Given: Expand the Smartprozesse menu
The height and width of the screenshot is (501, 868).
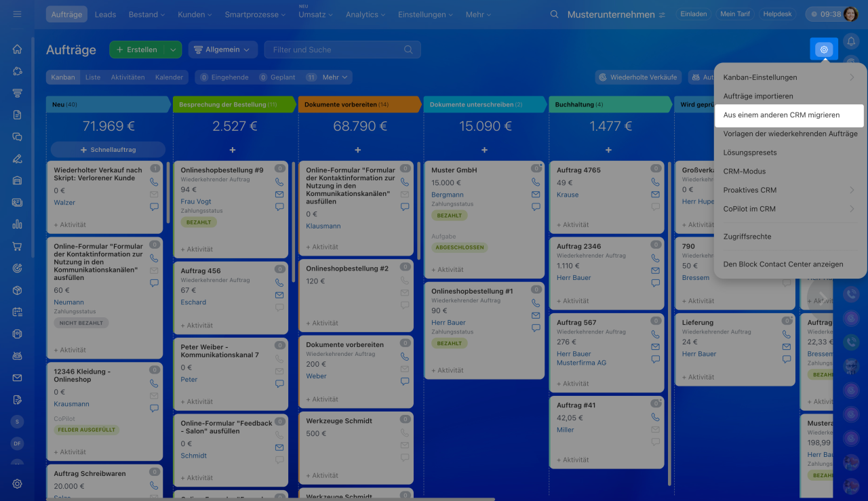Looking at the screenshot, I should pyautogui.click(x=256, y=14).
